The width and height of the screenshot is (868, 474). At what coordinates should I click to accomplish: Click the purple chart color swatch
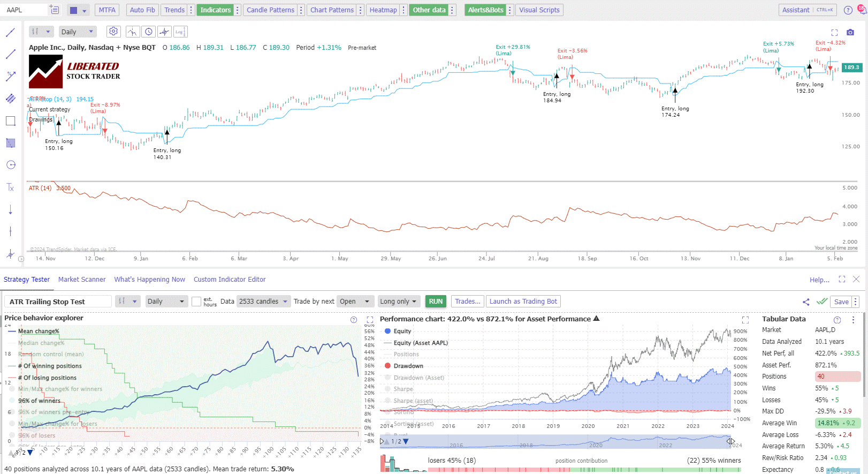pos(74,10)
